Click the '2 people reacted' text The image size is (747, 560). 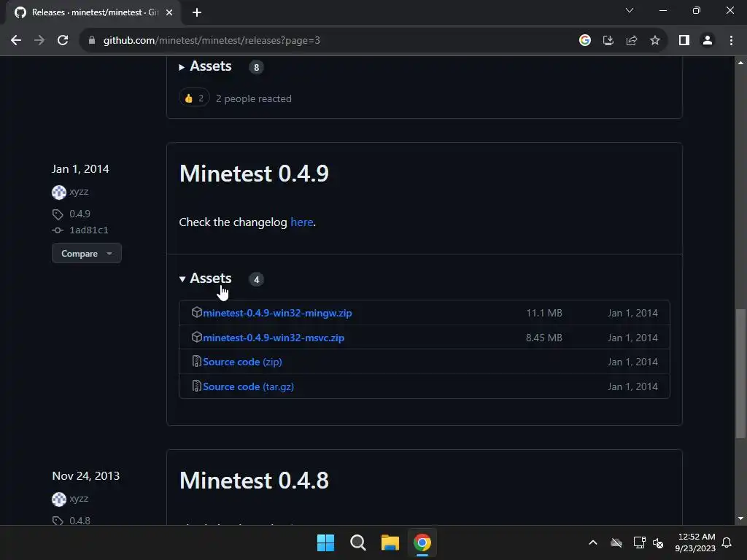click(253, 99)
